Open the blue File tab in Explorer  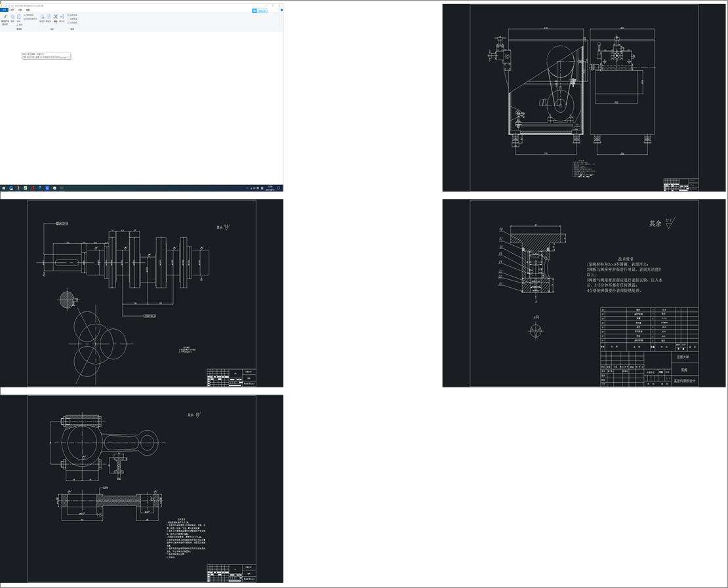(4, 10)
